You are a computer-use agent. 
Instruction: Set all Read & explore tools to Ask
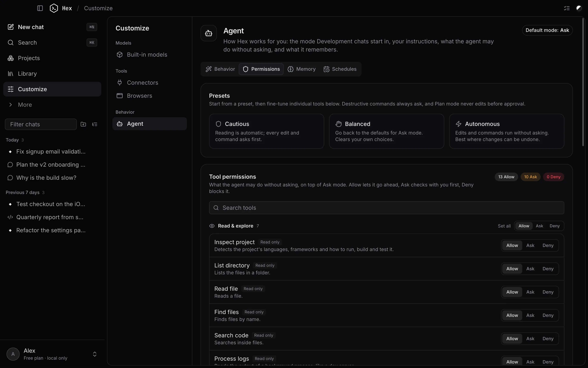(x=539, y=226)
